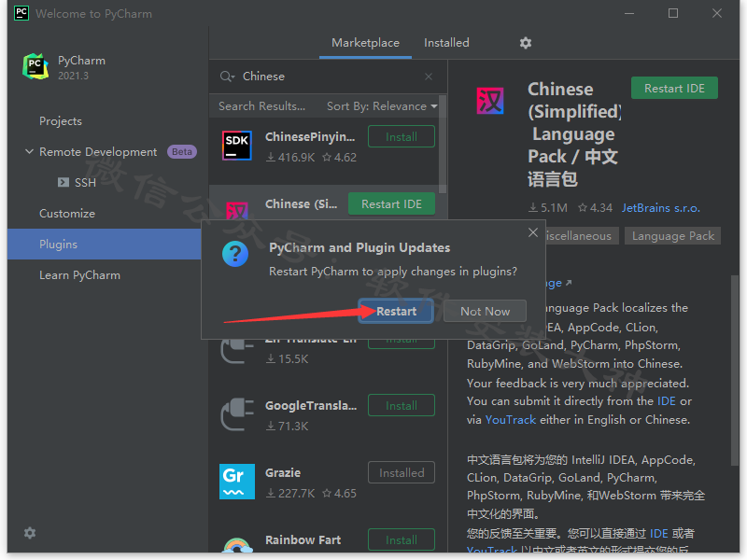Open the Sort By: Relevance dropdown
This screenshot has height=560, width=747.
[382, 106]
